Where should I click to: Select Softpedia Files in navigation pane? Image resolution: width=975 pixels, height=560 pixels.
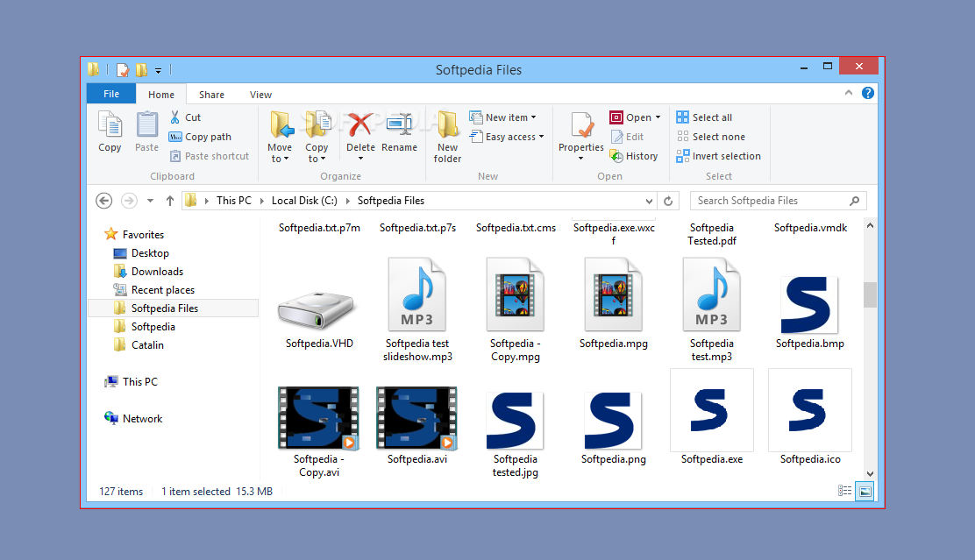(x=173, y=308)
